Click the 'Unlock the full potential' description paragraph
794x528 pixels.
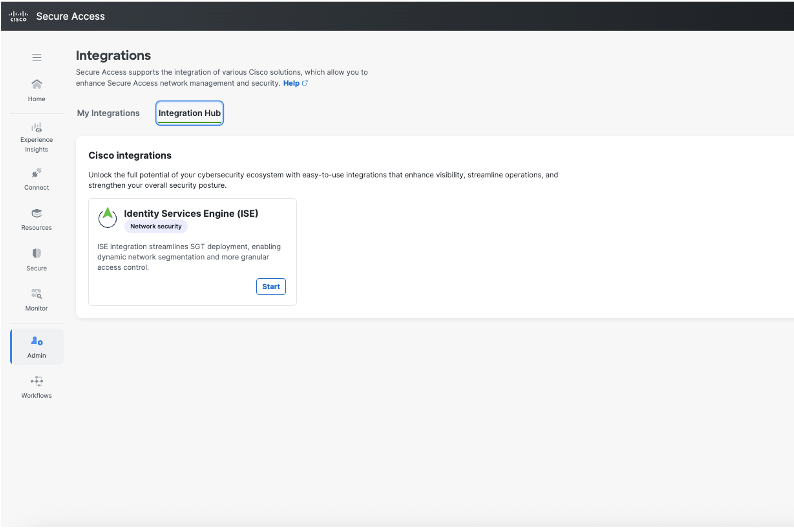click(324, 180)
